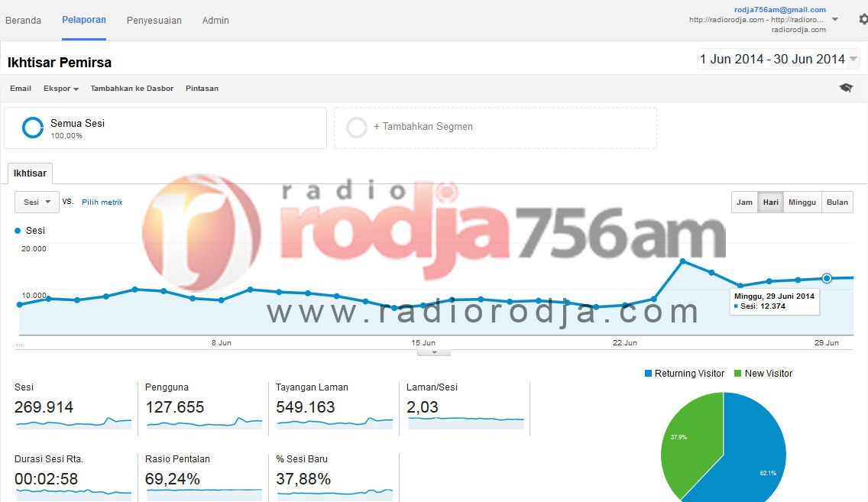Click the Rasio Pentalan value 69,24%

tap(173, 479)
